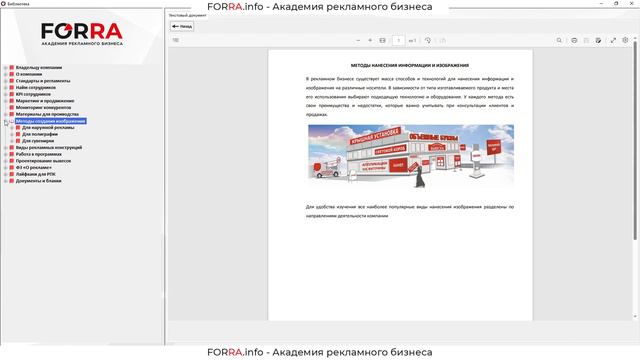
Task: Expand the 'Материалы для производства' tree node
Action: (x=6, y=114)
